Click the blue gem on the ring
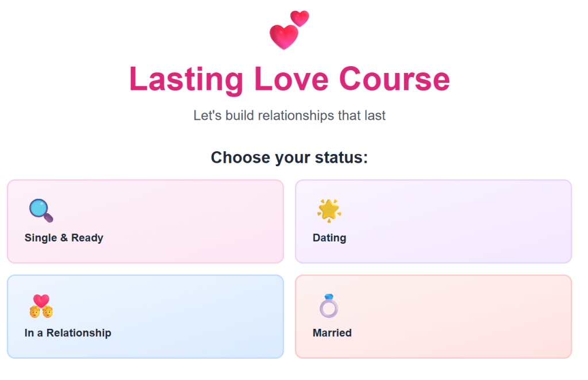This screenshot has width=588, height=380. coord(329,297)
